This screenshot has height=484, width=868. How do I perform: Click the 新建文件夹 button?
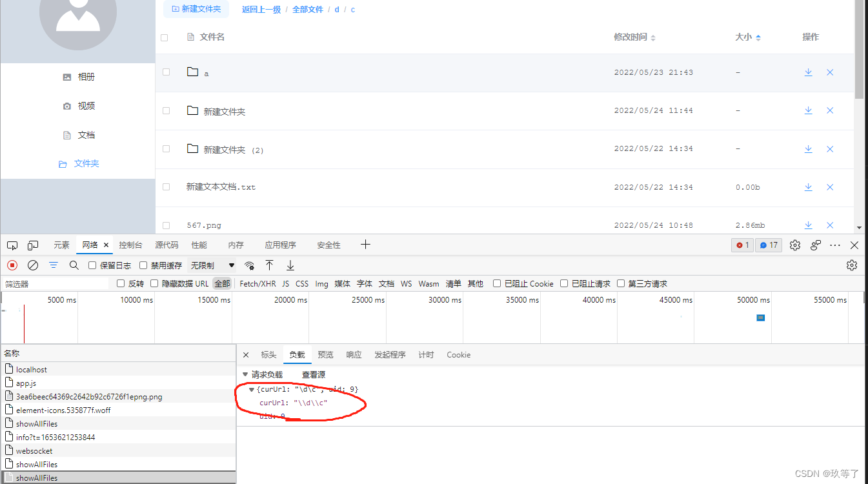pyautogui.click(x=196, y=9)
